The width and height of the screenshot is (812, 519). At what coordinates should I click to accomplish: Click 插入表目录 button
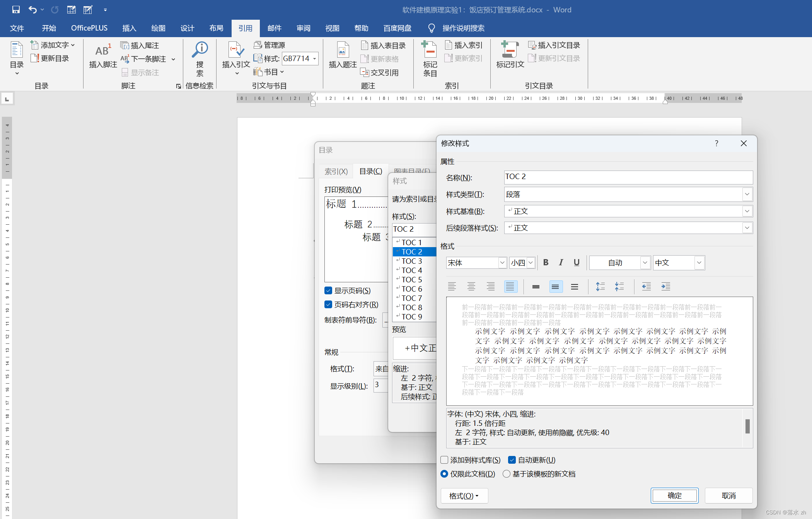(x=383, y=46)
